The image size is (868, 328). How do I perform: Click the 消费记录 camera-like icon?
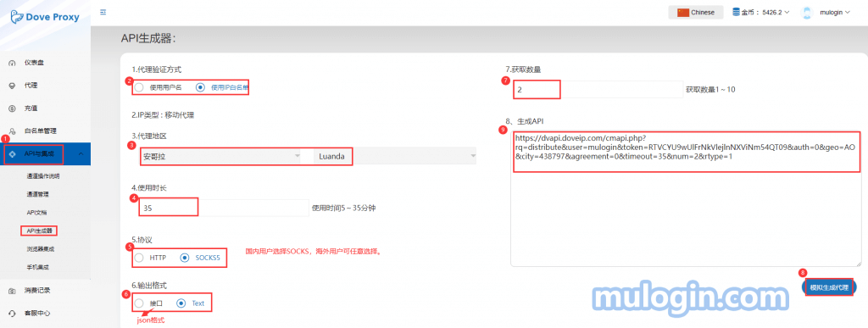[12, 291]
